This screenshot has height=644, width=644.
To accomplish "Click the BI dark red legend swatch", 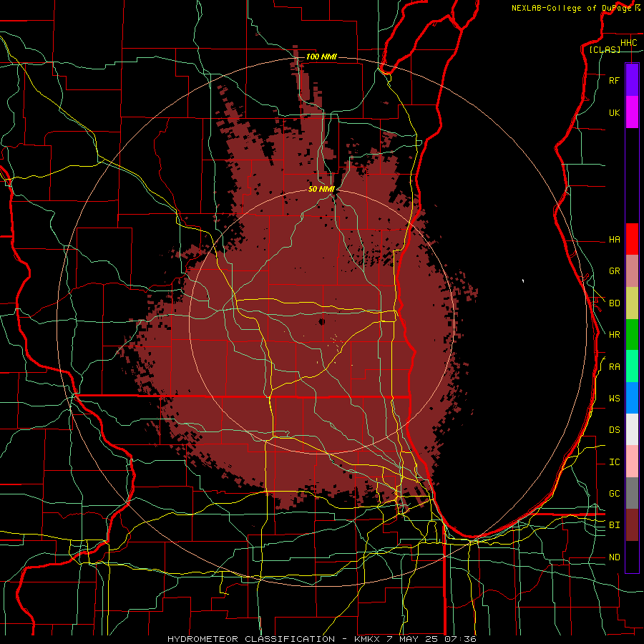I will 632,525.
